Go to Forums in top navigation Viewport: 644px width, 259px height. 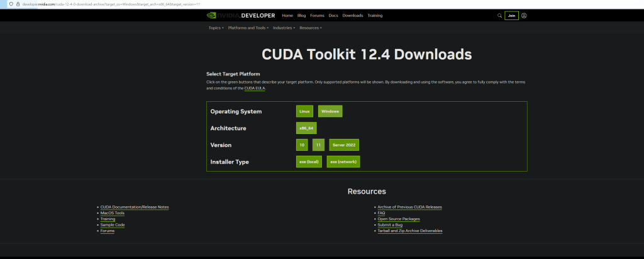(317, 16)
